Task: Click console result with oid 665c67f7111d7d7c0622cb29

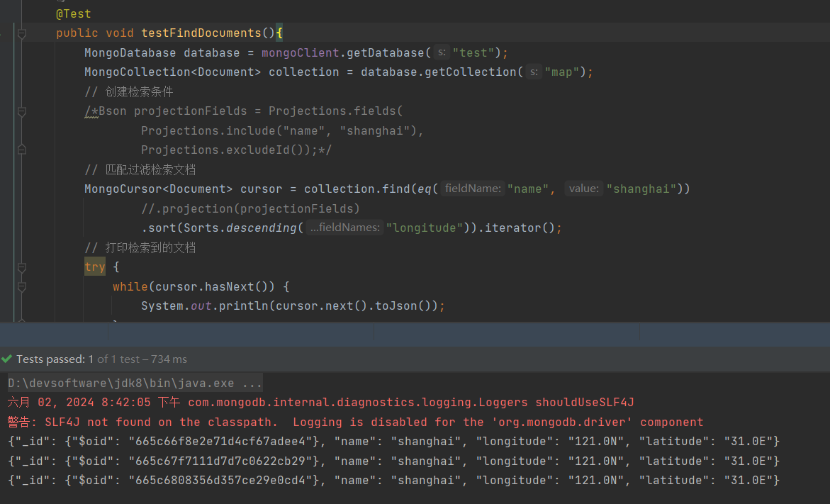Action: click(394, 461)
